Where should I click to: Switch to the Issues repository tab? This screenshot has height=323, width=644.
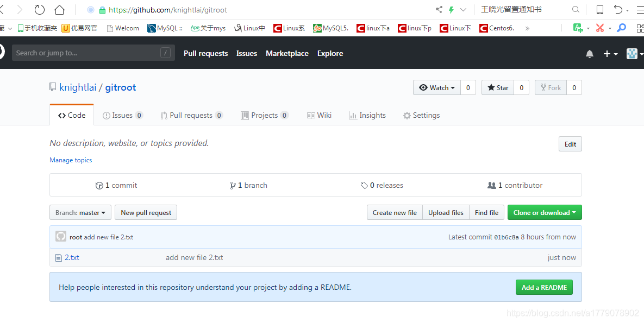122,115
